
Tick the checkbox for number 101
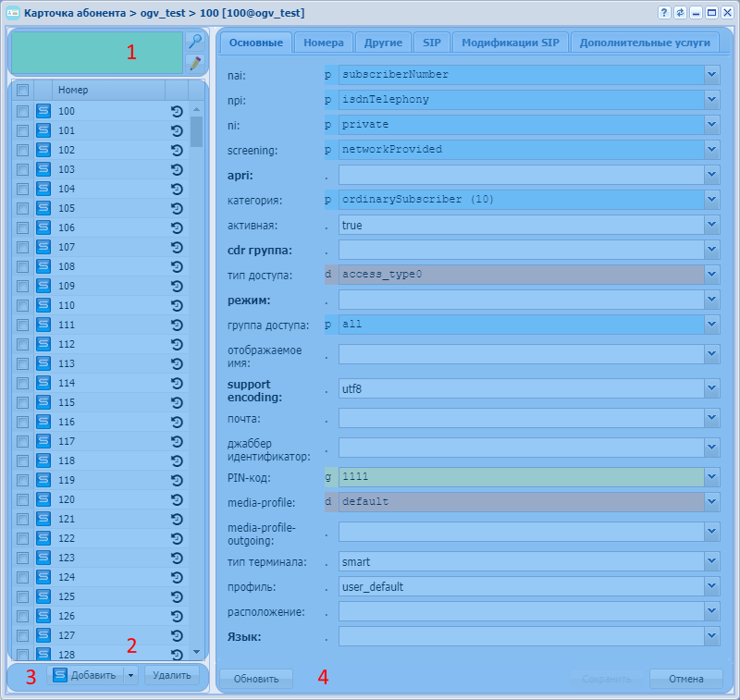(23, 130)
